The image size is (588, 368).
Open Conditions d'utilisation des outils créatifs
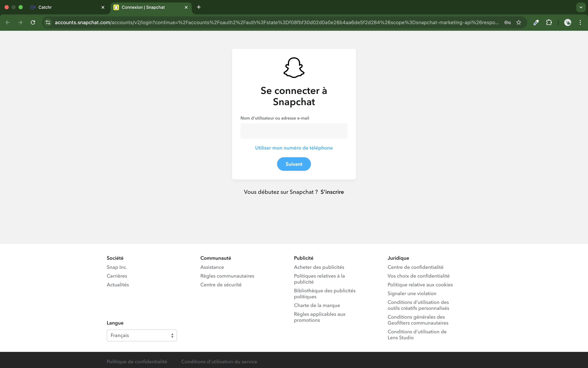tap(418, 305)
